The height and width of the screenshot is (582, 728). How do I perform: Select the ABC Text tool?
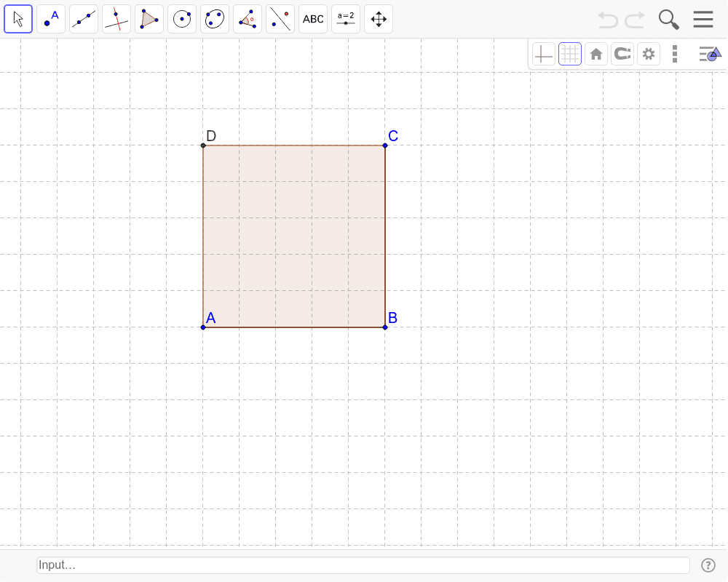tap(313, 19)
